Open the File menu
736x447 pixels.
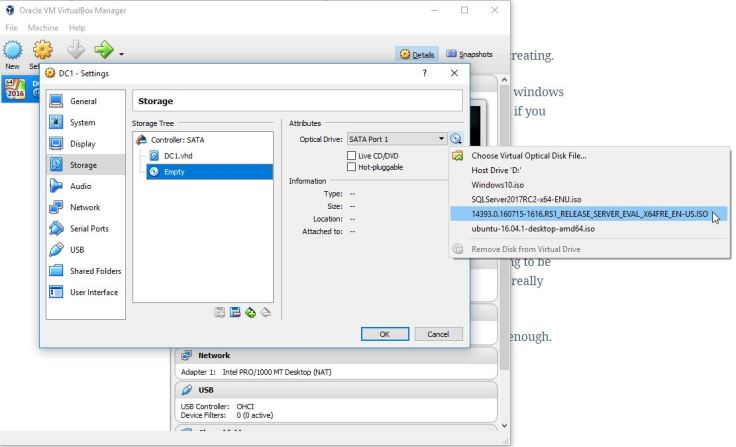click(11, 28)
